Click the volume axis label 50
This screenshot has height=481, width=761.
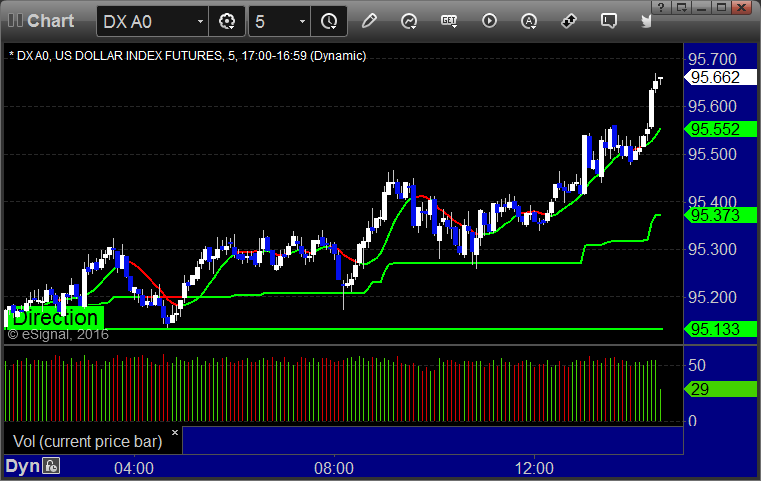[x=697, y=365]
